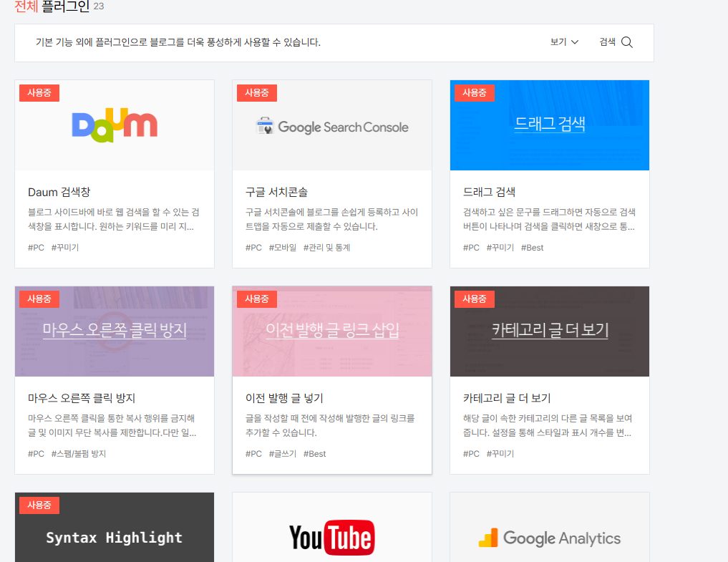Click 카테고리 글 더 보기 description text
The image size is (728, 562).
tap(548, 425)
